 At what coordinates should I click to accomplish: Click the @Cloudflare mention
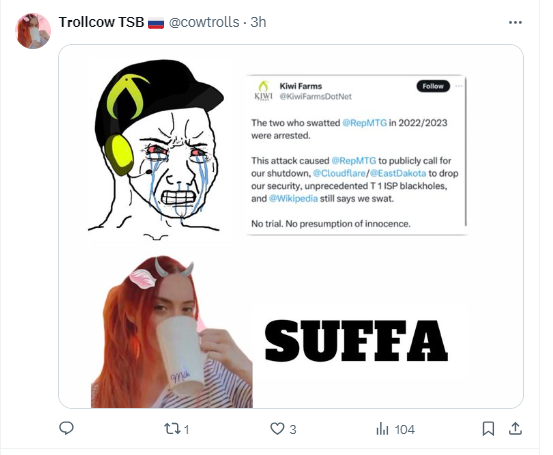click(339, 173)
